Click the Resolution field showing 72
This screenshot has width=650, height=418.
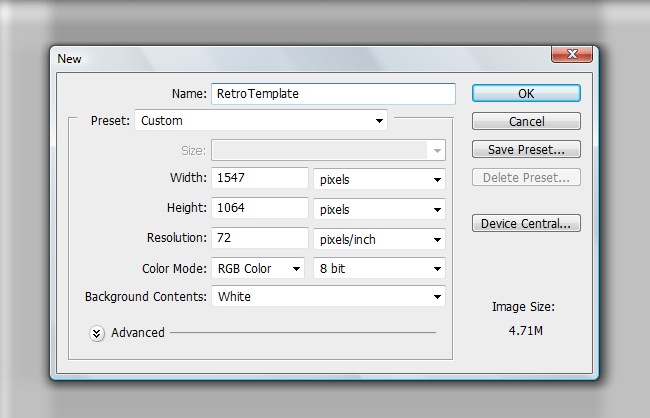[x=259, y=238]
